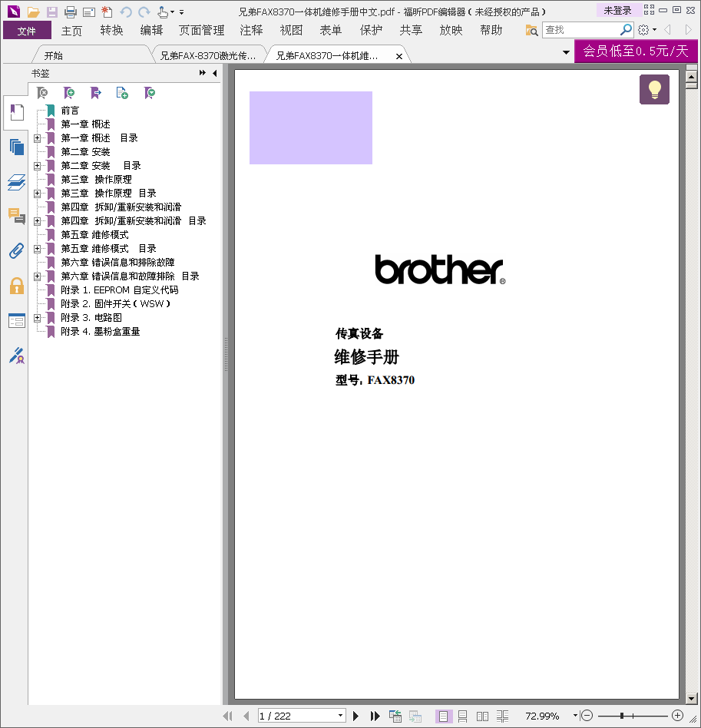Open the 文件 menu

27,31
